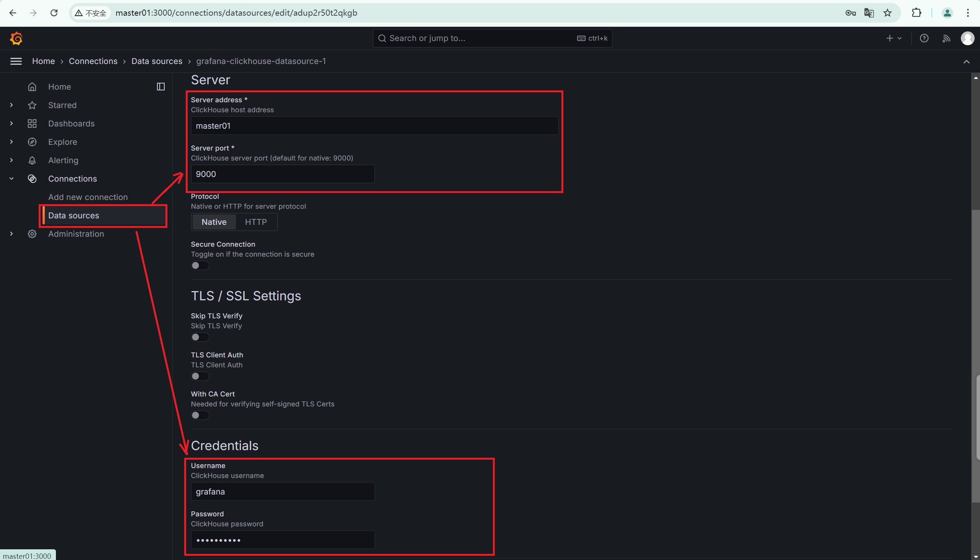
Task: Enable TLS Client Auth toggle
Action: tap(200, 376)
